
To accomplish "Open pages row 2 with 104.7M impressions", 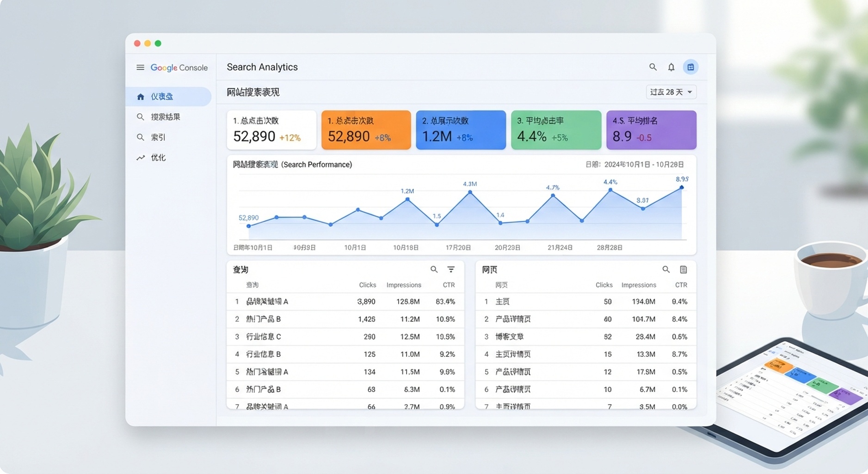I will pos(586,319).
